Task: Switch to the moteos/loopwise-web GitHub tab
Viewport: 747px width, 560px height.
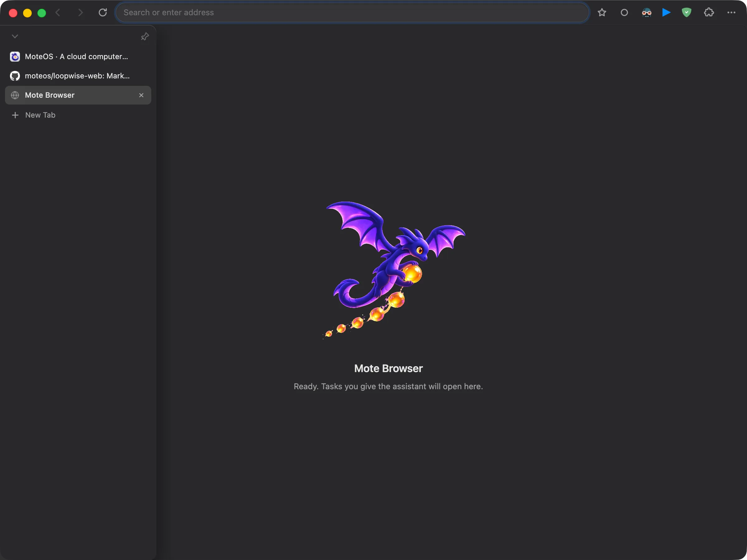Action: click(x=78, y=76)
